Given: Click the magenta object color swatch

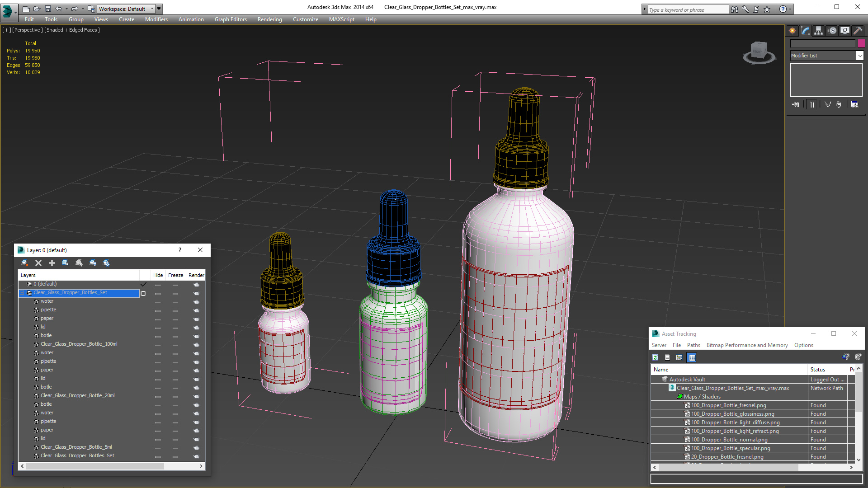Looking at the screenshot, I should [x=861, y=43].
